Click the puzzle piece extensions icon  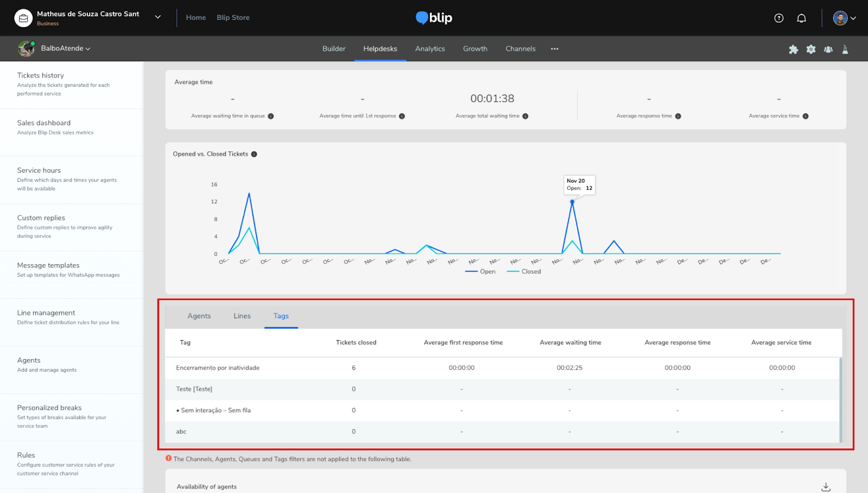[x=793, y=49]
